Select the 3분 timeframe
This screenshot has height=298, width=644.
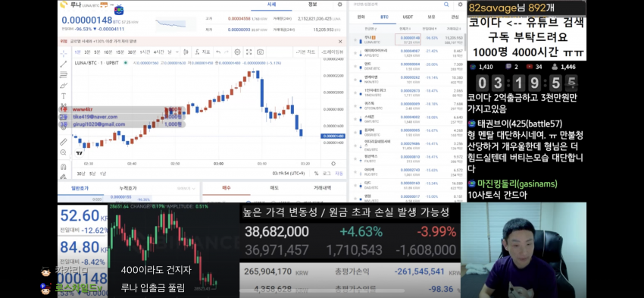tap(87, 52)
